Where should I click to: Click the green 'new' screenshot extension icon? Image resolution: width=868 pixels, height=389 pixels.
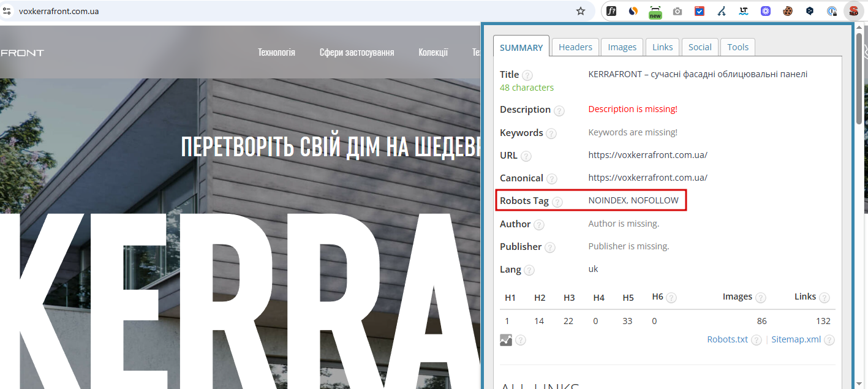(x=655, y=12)
